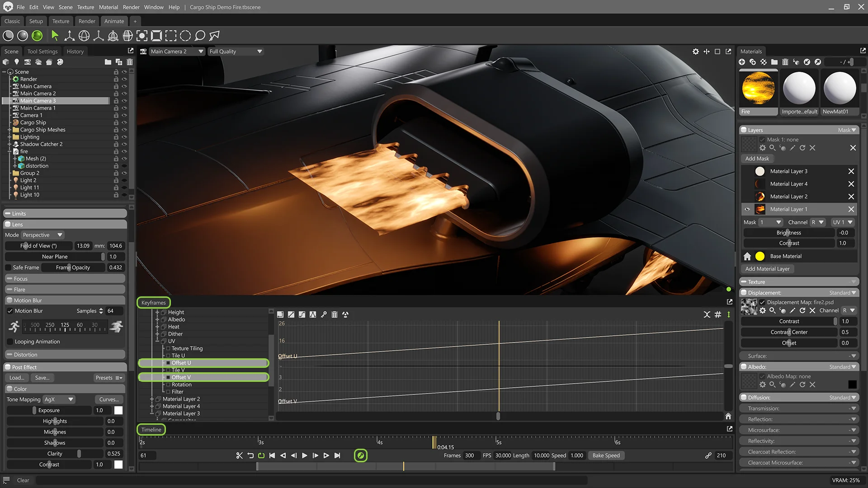The width and height of the screenshot is (868, 488).
Task: Add new material with plus icon
Action: click(x=742, y=62)
